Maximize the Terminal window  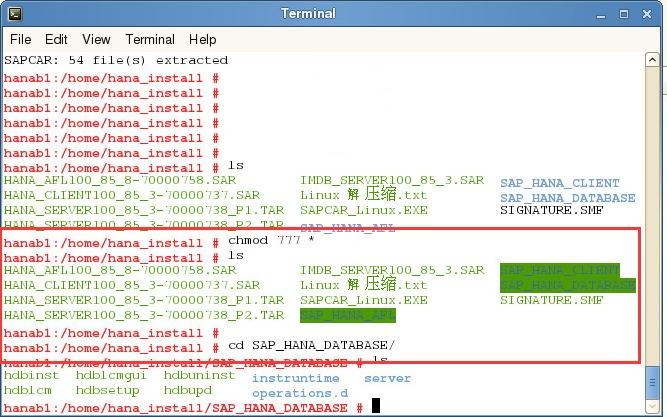[x=624, y=14]
